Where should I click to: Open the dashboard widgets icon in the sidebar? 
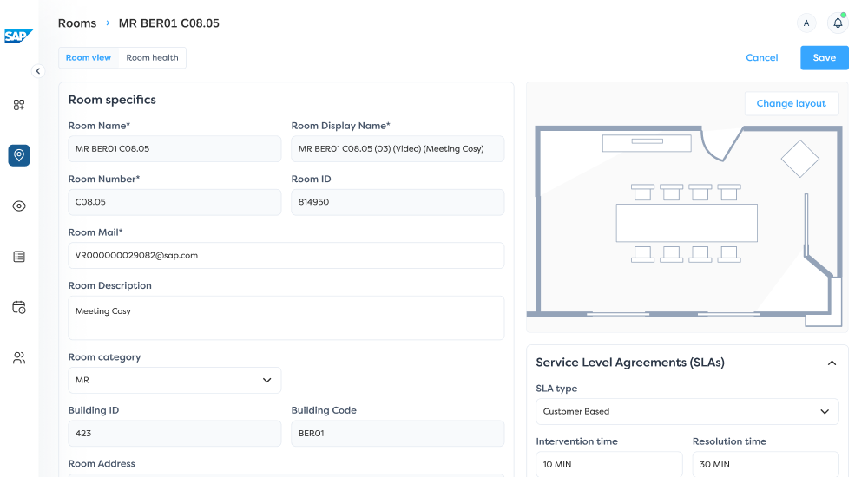click(x=19, y=105)
